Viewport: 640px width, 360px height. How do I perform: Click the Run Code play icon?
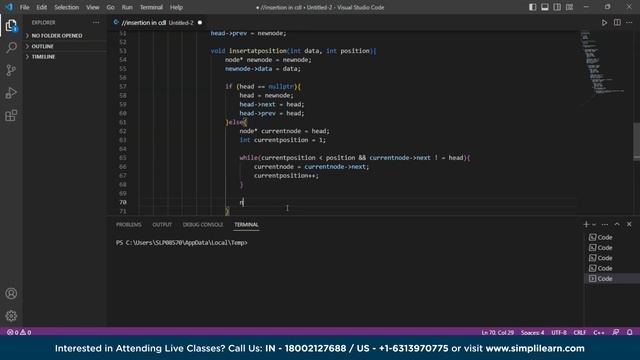pyautogui.click(x=604, y=23)
